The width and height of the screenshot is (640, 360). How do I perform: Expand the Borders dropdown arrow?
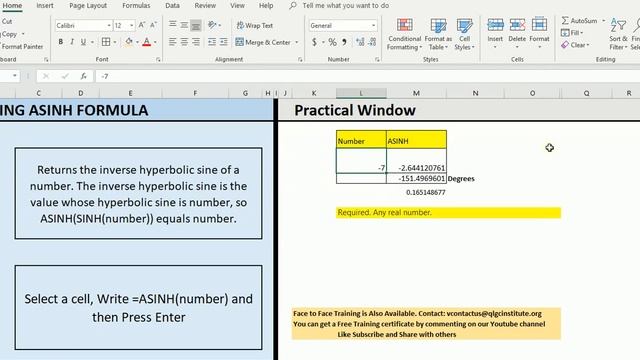tap(115, 42)
